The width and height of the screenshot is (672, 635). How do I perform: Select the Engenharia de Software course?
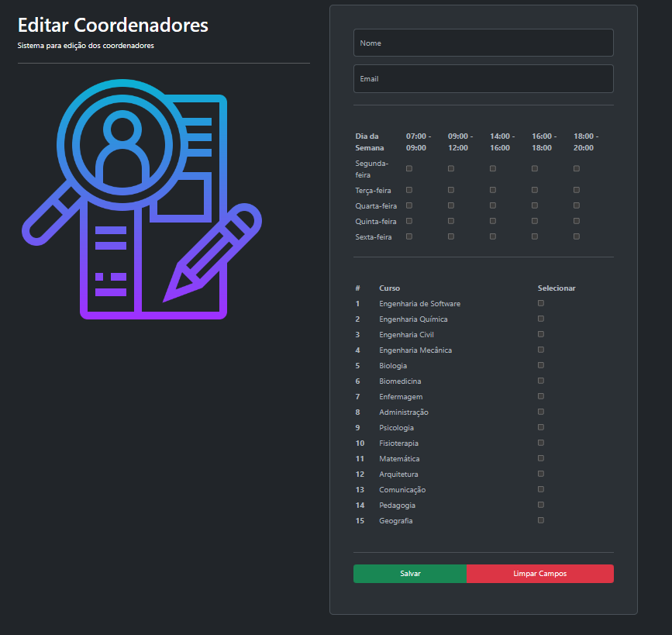point(540,303)
